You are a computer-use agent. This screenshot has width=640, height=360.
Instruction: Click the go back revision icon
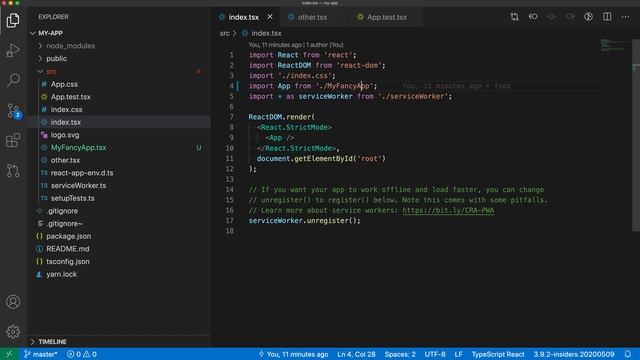533,17
